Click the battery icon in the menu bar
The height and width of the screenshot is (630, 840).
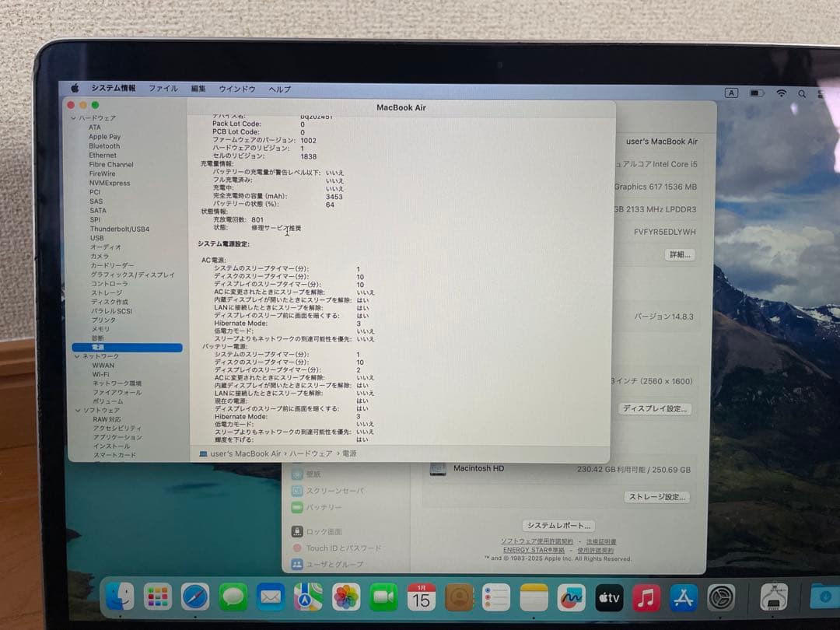coord(756,93)
